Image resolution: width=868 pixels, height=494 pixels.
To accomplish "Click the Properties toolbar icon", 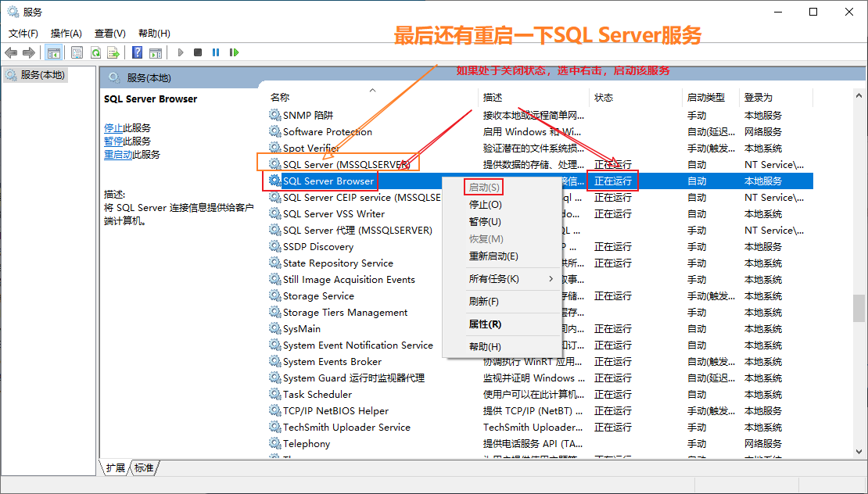I will [77, 52].
